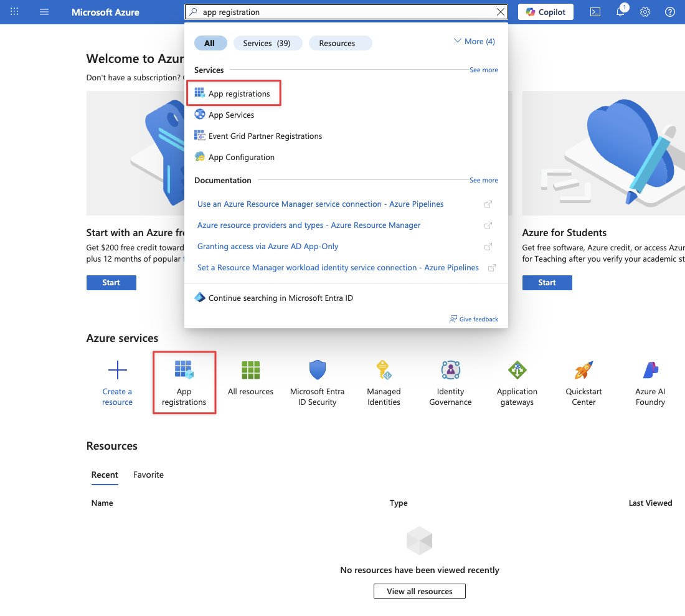685x616 pixels.
Task: Switch to the Recent resources tab
Action: pyautogui.click(x=105, y=475)
